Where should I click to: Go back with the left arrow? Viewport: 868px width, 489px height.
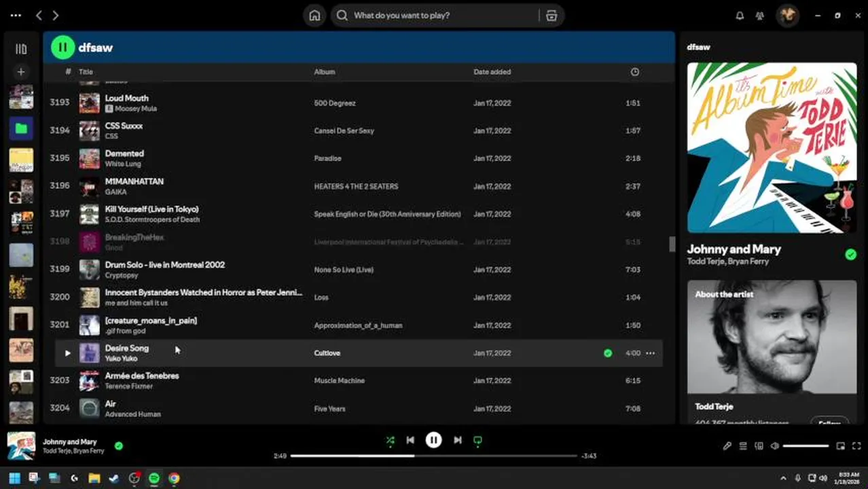(39, 15)
